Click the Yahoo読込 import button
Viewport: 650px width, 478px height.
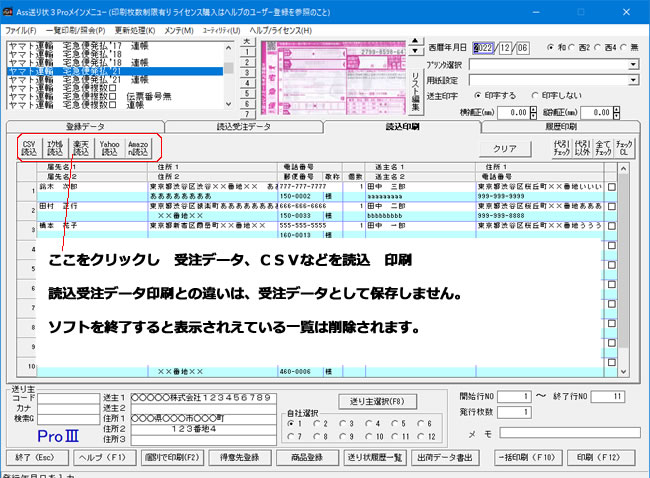tap(111, 148)
